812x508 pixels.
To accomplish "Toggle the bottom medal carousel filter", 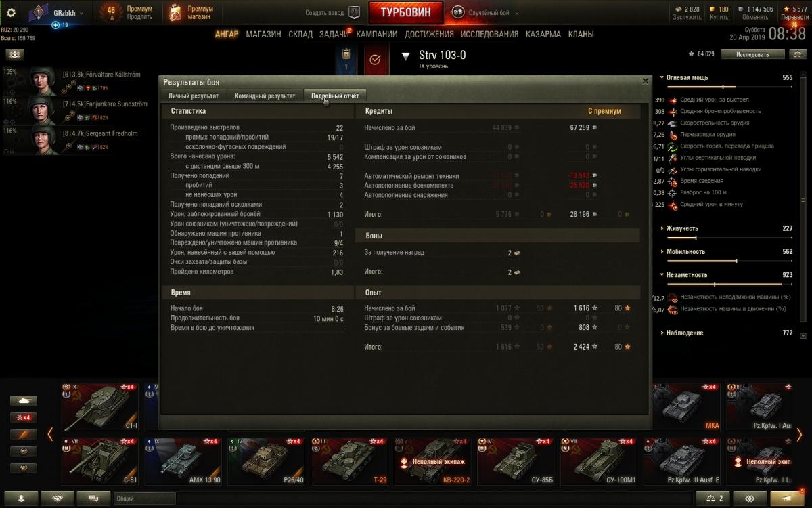I will pyautogui.click(x=23, y=468).
